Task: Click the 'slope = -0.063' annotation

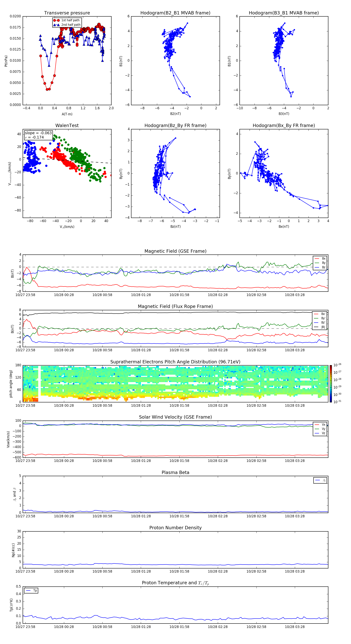Action: 38,133
